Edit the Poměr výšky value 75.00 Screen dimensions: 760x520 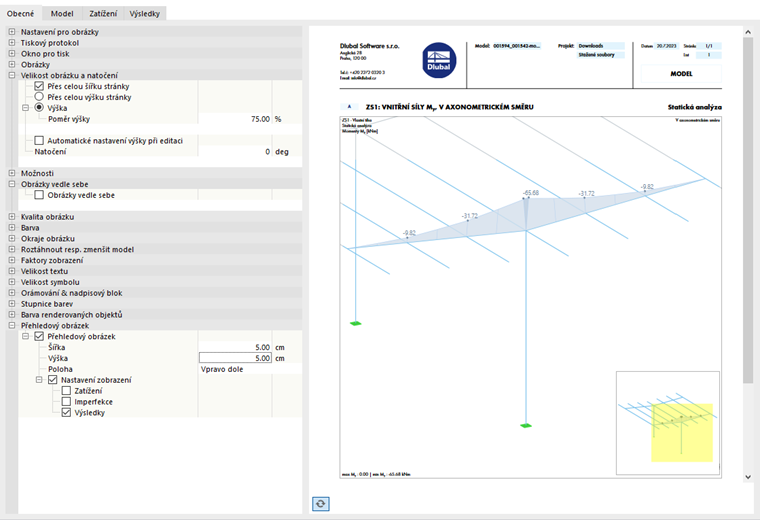click(235, 119)
